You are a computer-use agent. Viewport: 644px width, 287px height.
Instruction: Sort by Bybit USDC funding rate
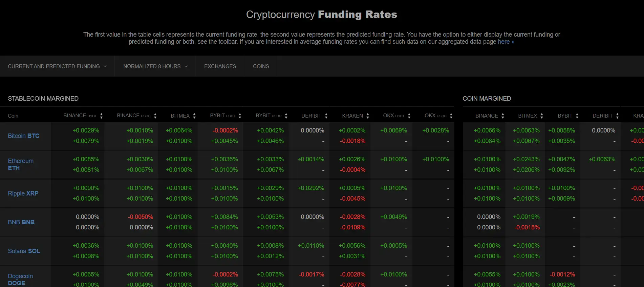tap(286, 116)
